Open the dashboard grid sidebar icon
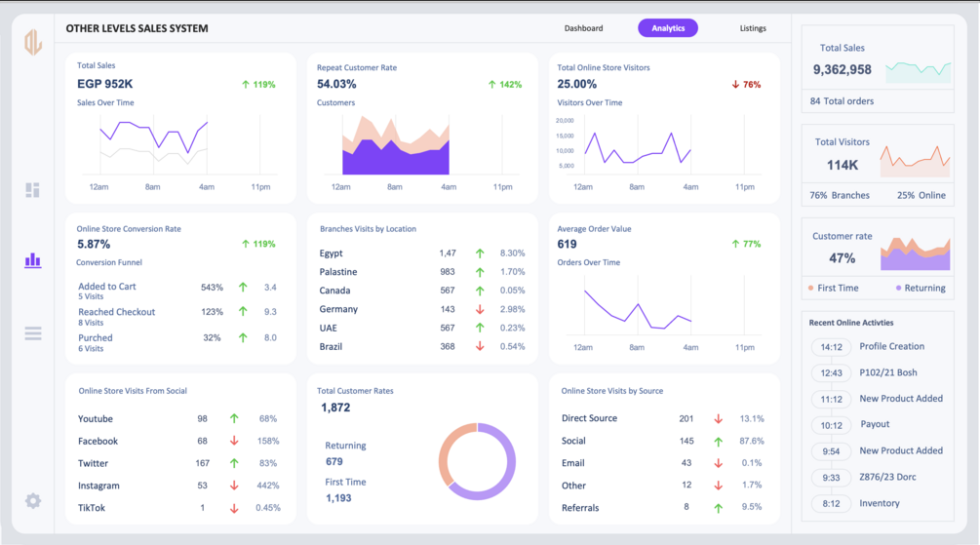The height and width of the screenshot is (545, 980). 32,190
